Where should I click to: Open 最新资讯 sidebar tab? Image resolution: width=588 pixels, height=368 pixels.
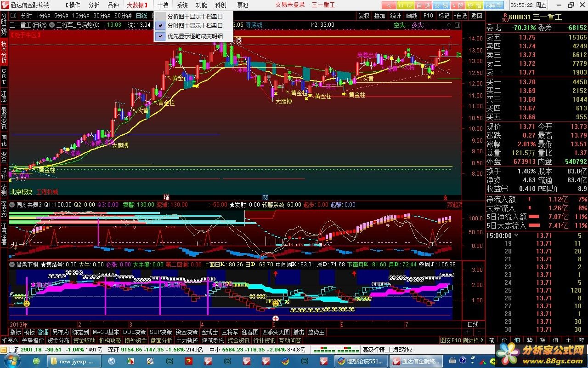pos(4,118)
